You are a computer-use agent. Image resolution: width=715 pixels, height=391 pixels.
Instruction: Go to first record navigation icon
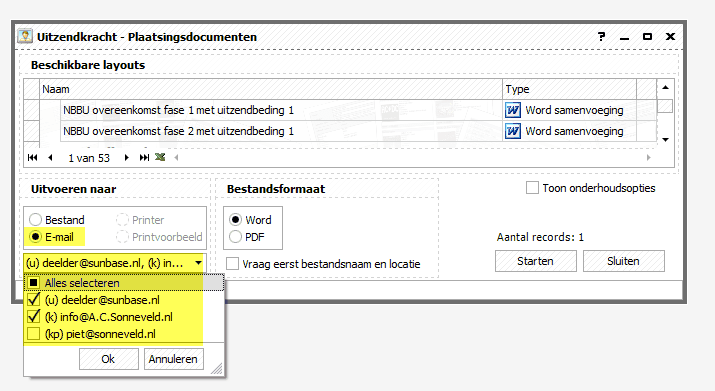pos(32,157)
